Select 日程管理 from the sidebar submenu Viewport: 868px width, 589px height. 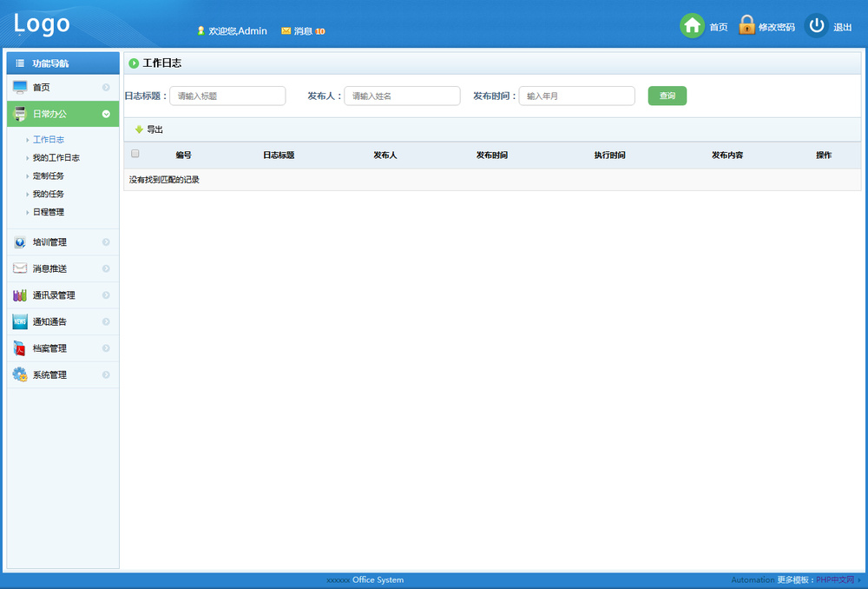pyautogui.click(x=49, y=212)
